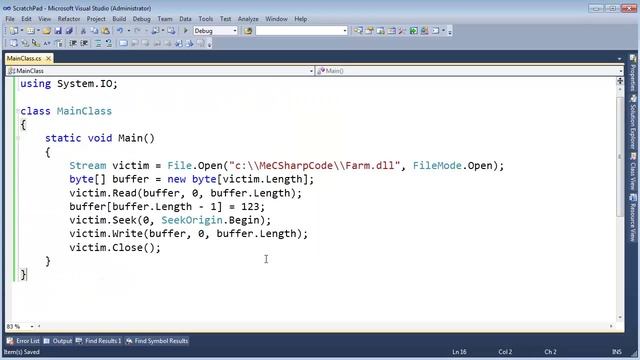
Task: Open the Refactor menu
Action: 69,19
